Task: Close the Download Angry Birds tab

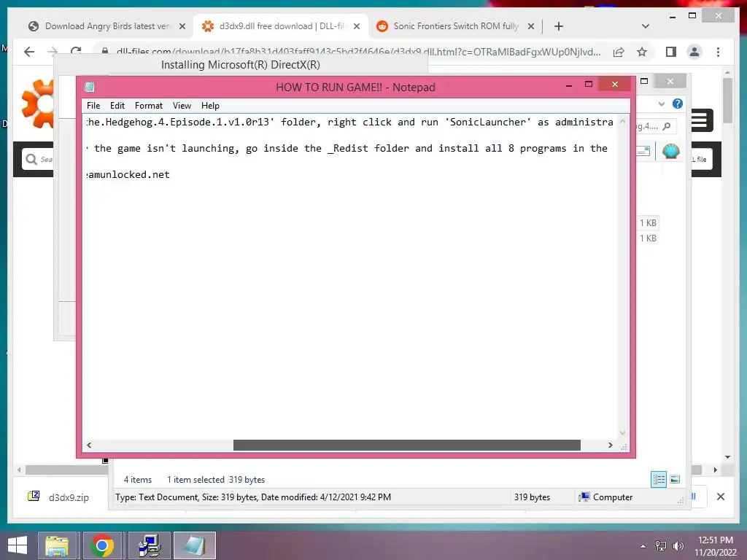Action: tap(182, 26)
